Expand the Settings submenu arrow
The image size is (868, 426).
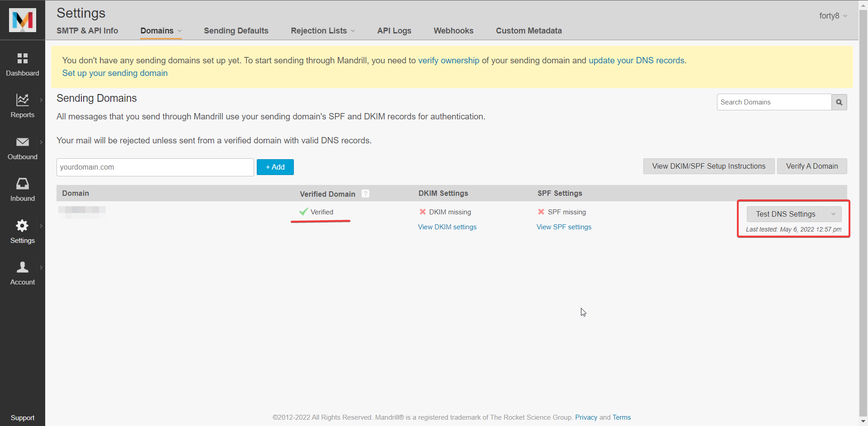41,226
